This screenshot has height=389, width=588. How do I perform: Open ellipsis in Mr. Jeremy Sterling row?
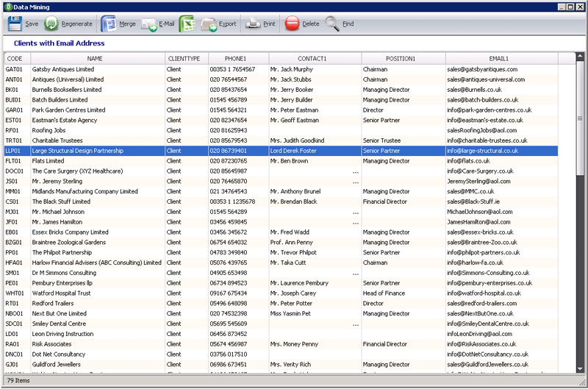(x=356, y=182)
